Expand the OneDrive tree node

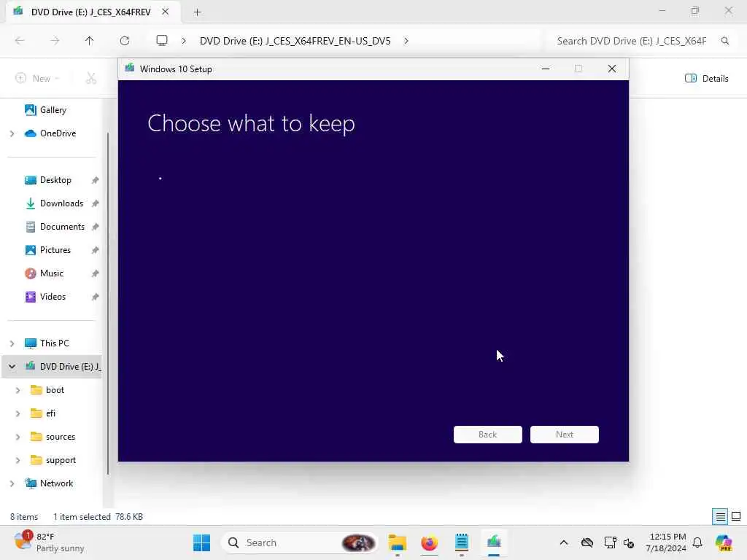(12, 133)
